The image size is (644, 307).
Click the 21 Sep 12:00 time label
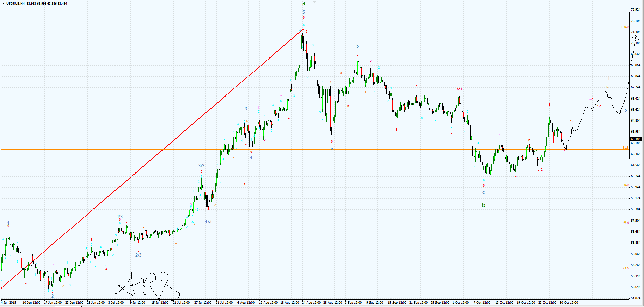(x=418, y=303)
